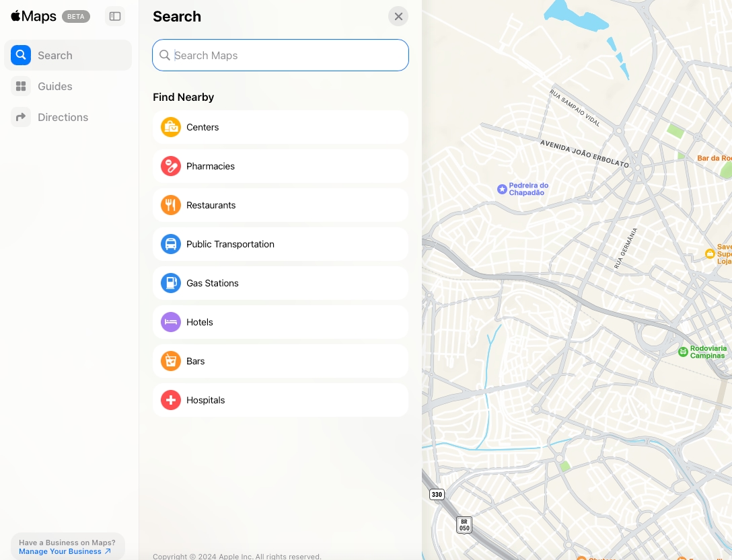Click the Apple Maps logo
732x560 pixels.
pyautogui.click(x=33, y=16)
